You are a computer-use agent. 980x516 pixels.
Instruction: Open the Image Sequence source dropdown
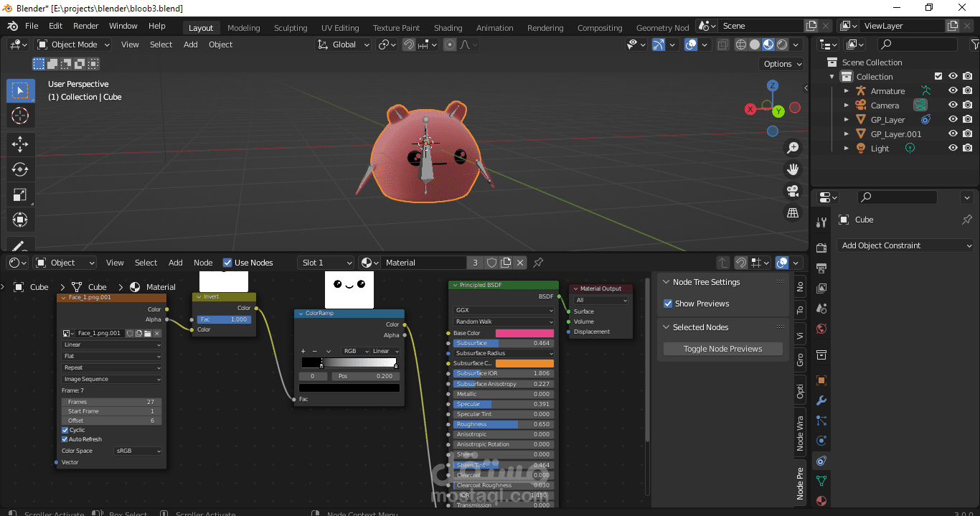pyautogui.click(x=112, y=379)
